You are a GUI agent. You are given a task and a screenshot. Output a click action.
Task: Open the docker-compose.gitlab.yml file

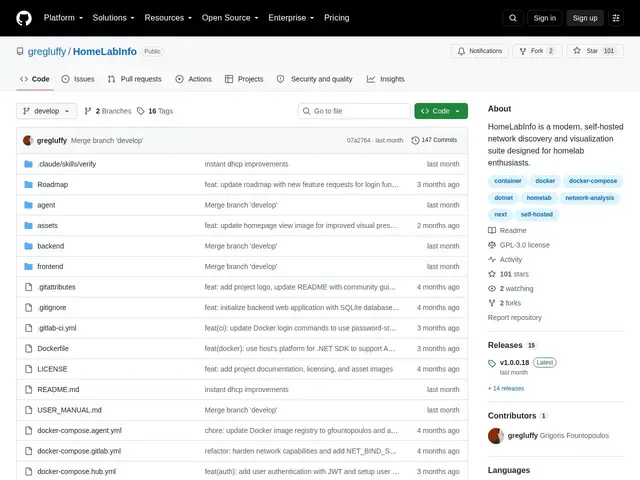coord(79,451)
